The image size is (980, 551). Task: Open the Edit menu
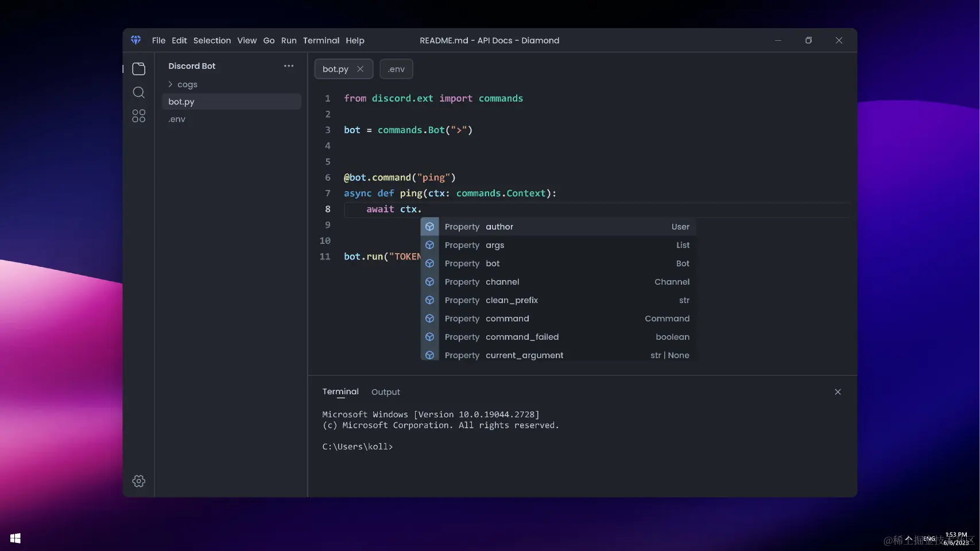point(179,40)
